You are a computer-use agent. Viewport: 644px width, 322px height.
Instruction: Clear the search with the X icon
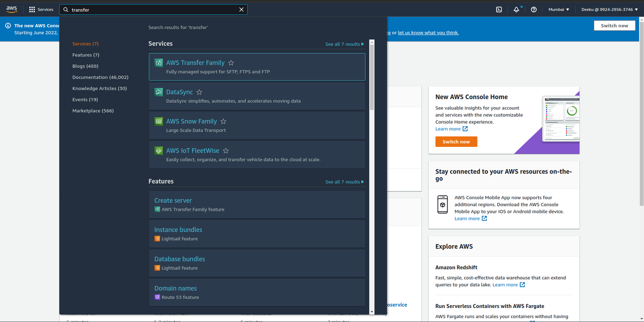point(242,10)
